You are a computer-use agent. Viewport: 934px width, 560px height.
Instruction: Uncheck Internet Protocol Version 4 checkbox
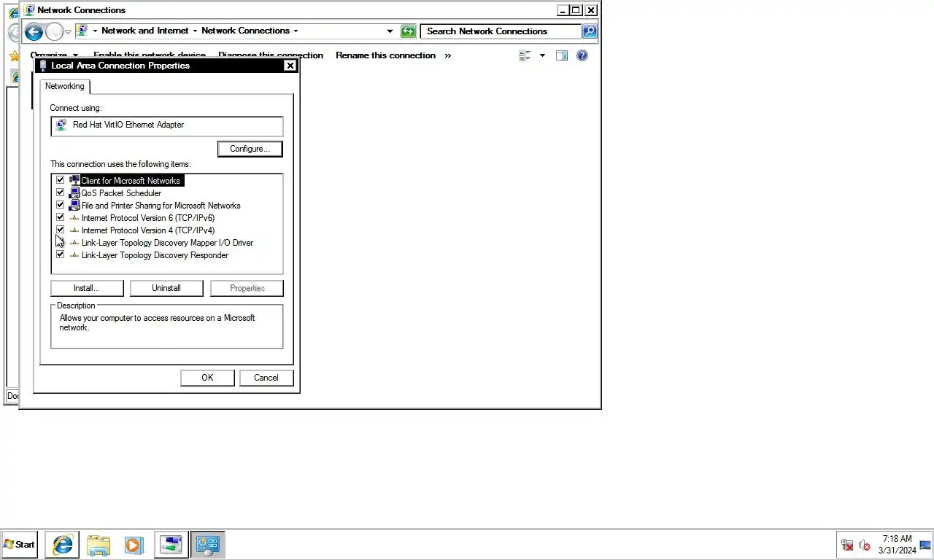[61, 230]
